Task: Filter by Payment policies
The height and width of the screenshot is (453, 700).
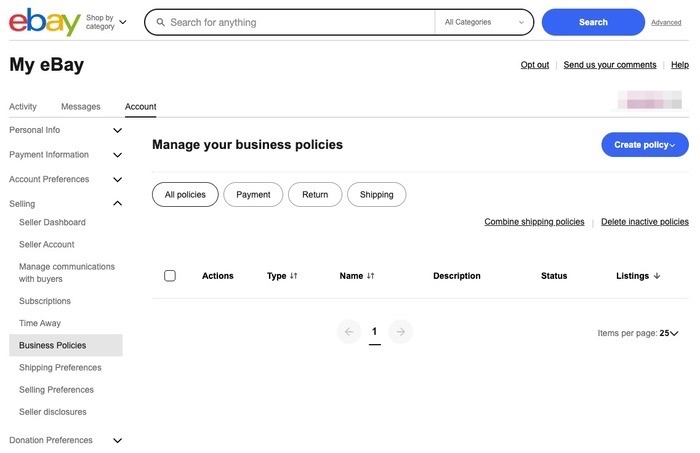Action: coord(253,195)
